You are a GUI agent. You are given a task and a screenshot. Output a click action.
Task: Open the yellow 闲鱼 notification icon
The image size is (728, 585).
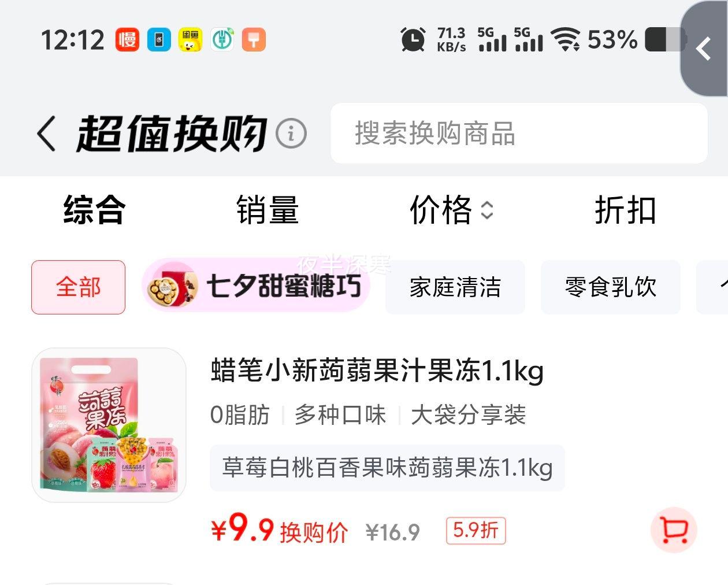pyautogui.click(x=190, y=39)
